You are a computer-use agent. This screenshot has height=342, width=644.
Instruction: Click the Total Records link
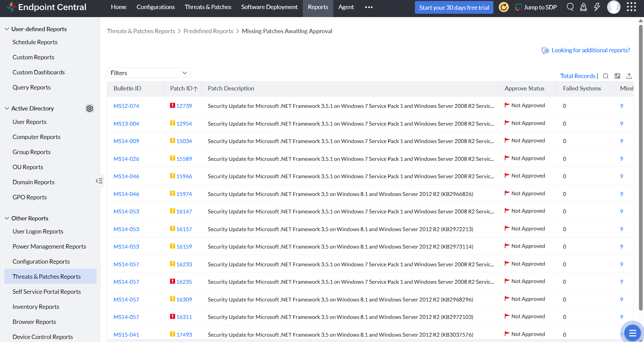pos(578,76)
